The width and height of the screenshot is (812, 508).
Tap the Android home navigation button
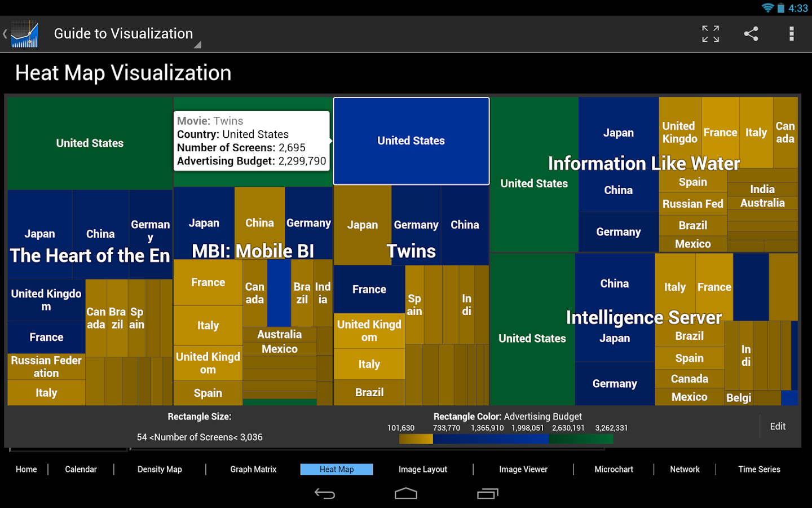tap(406, 494)
